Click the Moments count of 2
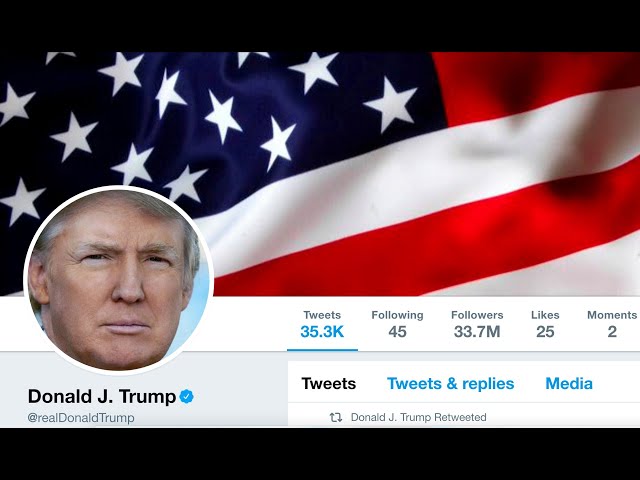 click(612, 331)
